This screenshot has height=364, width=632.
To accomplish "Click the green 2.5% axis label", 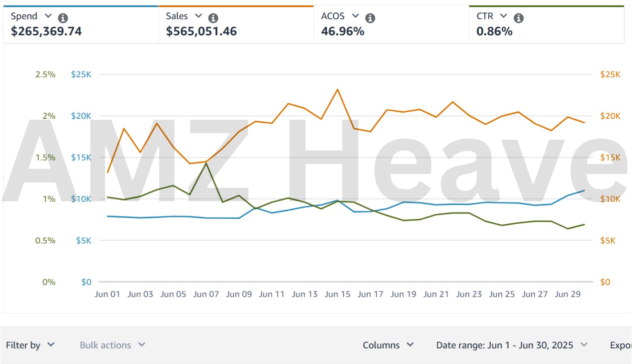I will (45, 74).
